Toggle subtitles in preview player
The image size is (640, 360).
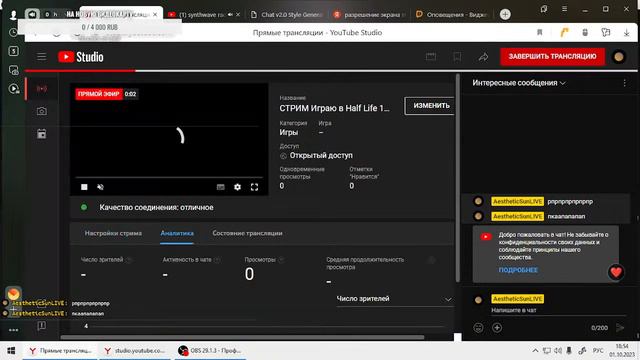220,187
